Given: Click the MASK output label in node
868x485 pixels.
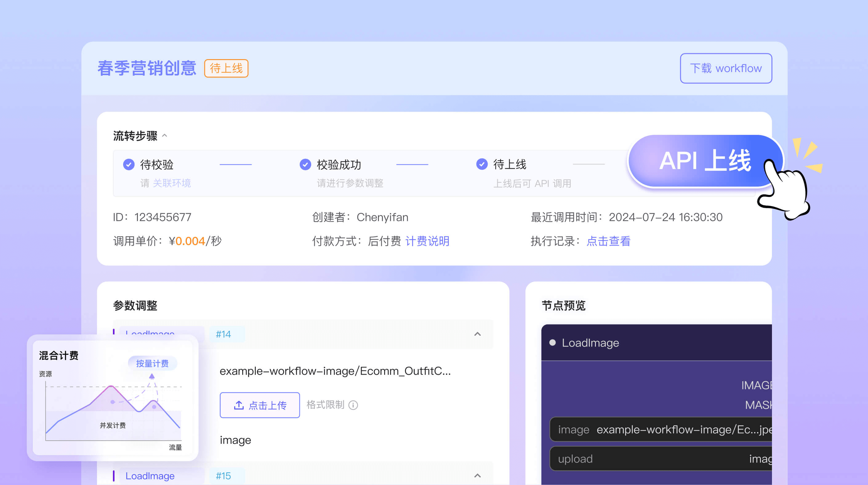Looking at the screenshot, I should click(758, 405).
